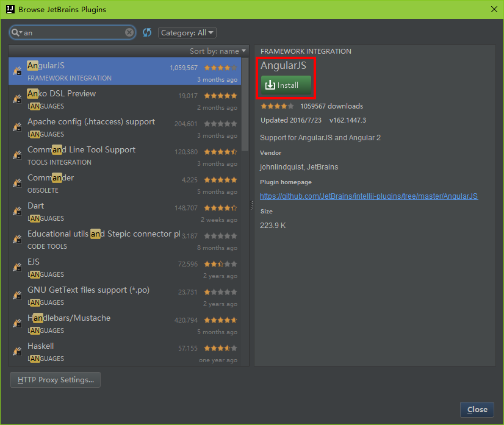The width and height of the screenshot is (504, 425).
Task: Click the 'Support for AngularJS and Angular 2' description
Action: coord(320,138)
